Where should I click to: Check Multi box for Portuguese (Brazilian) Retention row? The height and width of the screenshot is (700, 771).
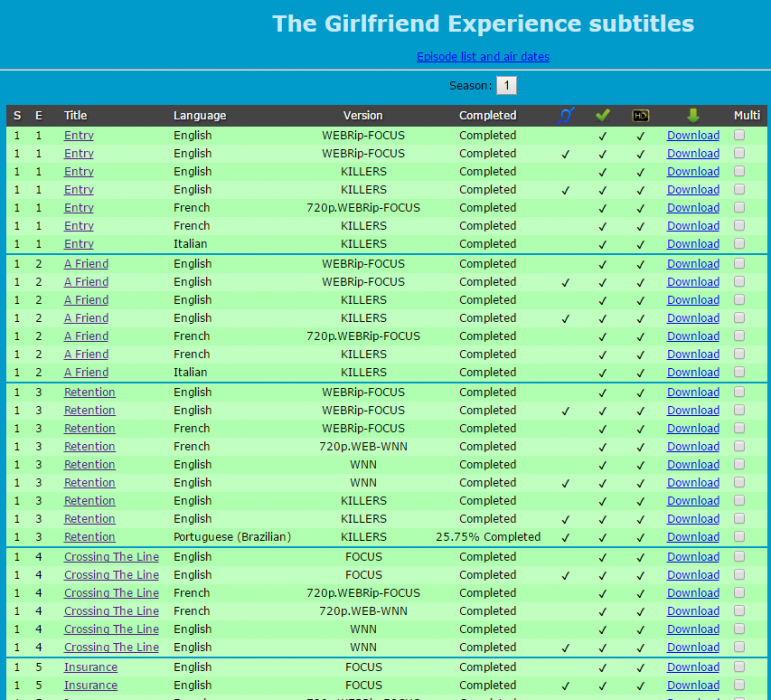pos(740,537)
